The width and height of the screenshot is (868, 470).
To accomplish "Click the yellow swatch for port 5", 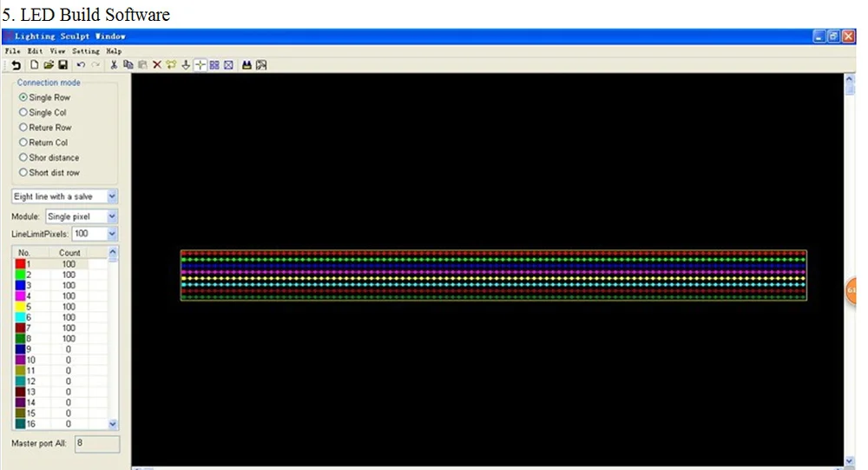I will pos(20,307).
